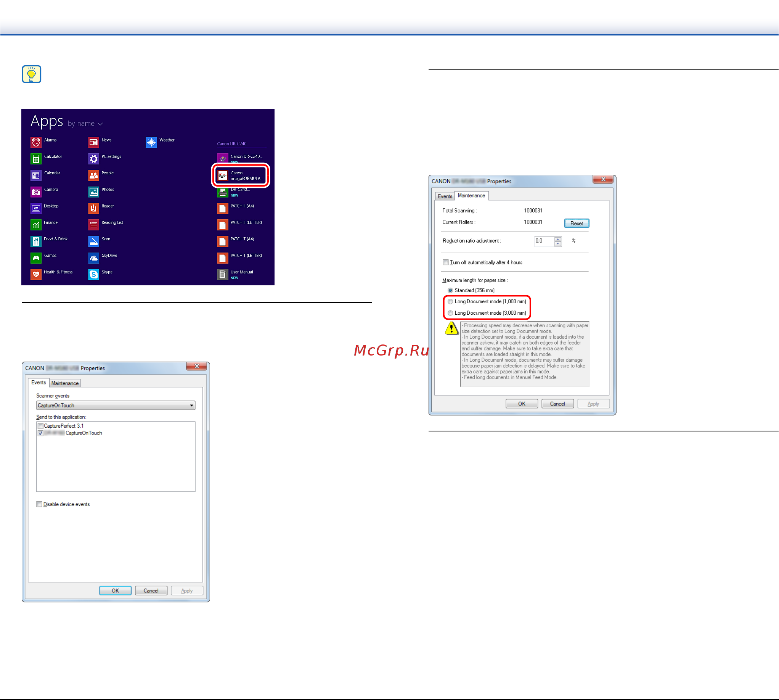Click the 'Send to this application' list box

[116, 457]
